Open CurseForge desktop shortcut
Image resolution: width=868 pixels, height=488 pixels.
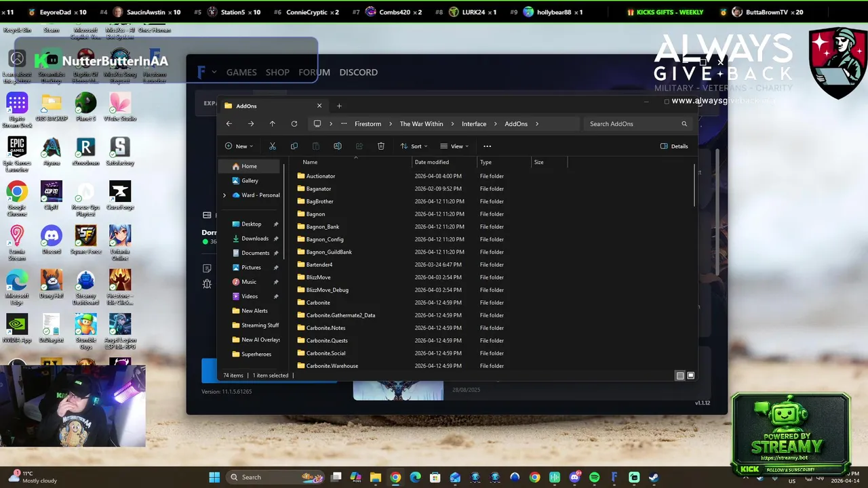120,196
